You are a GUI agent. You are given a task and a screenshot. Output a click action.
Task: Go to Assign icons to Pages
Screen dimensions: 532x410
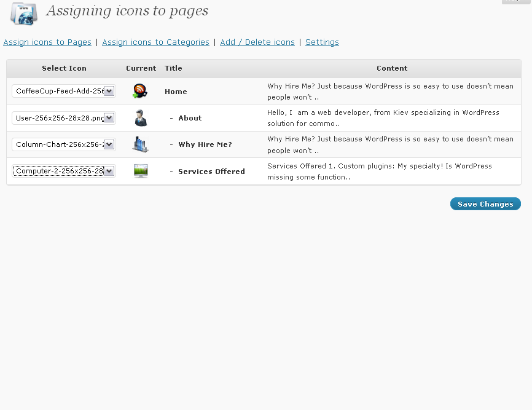pos(47,42)
